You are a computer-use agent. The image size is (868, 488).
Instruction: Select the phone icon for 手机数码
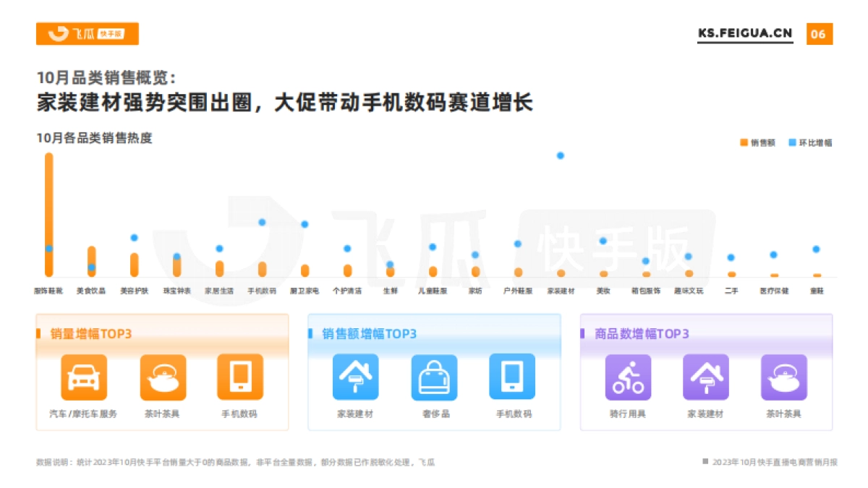tap(240, 376)
